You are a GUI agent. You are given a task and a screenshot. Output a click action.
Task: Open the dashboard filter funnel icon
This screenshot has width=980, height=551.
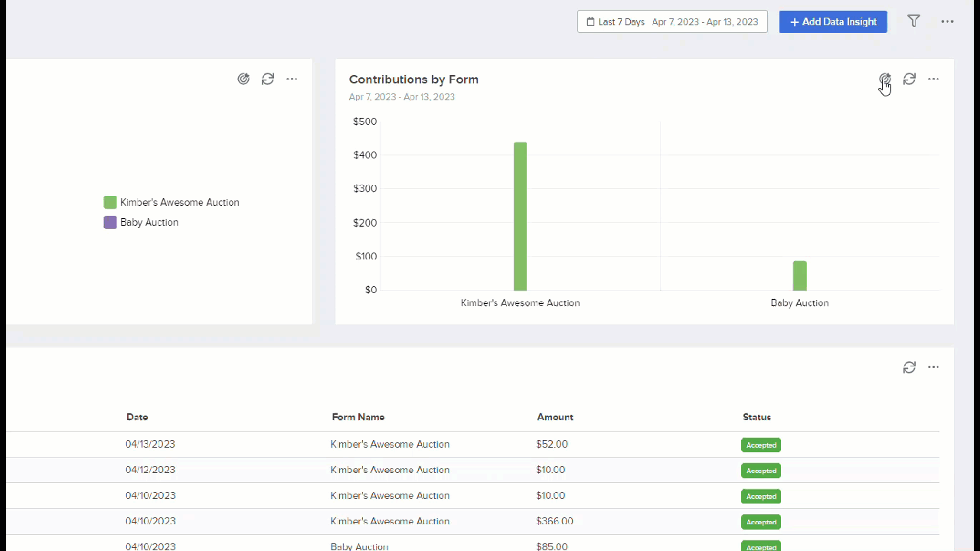tap(913, 21)
